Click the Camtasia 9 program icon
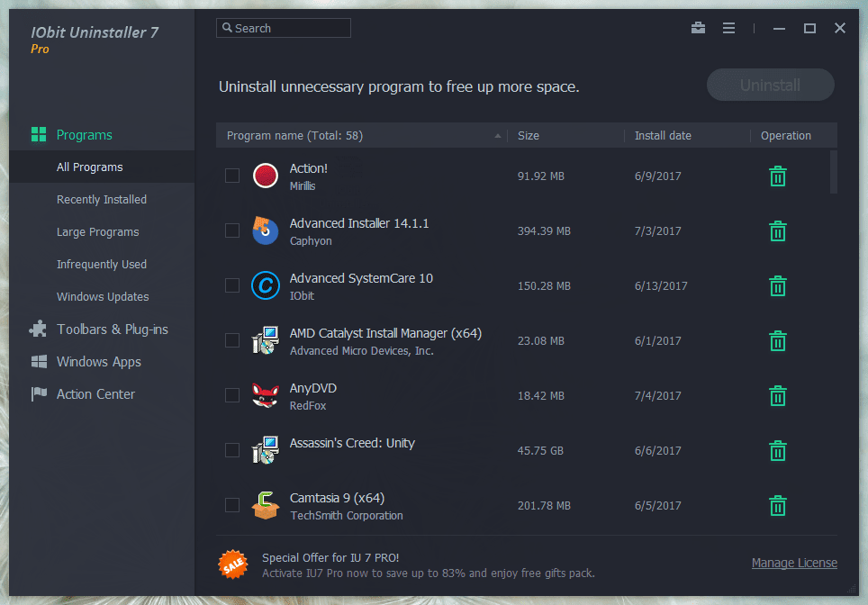The width and height of the screenshot is (868, 605). 265,505
